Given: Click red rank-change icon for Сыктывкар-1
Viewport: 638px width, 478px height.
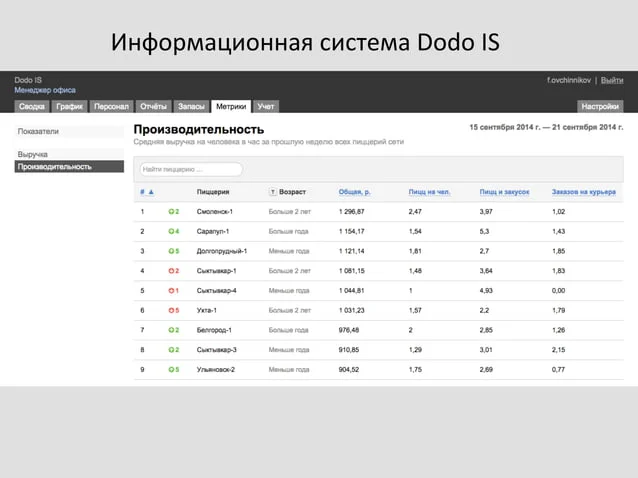Looking at the screenshot, I should click(x=171, y=271).
